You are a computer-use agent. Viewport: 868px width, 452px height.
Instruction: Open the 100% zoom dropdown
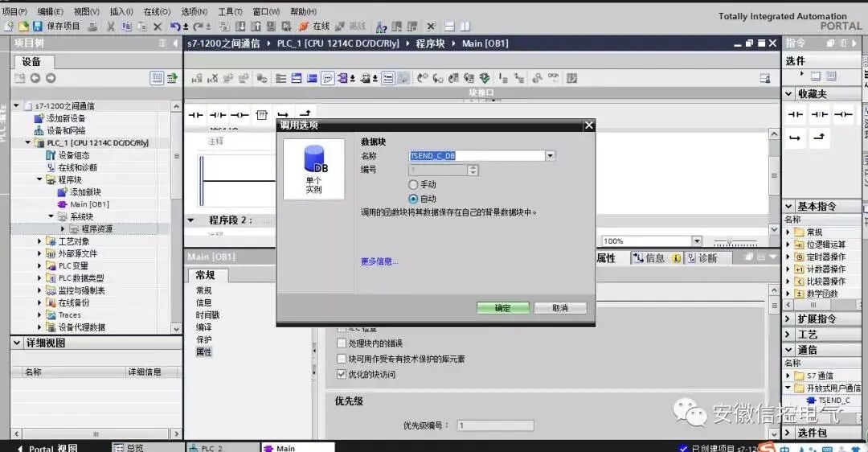pos(696,241)
